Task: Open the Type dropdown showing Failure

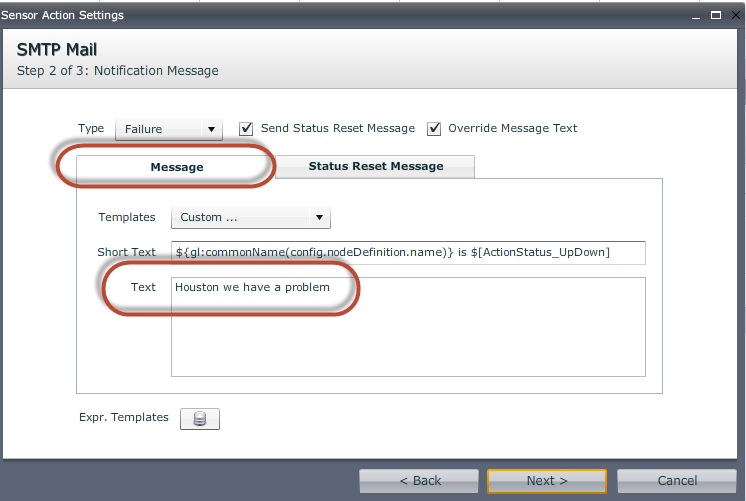Action: pos(169,129)
